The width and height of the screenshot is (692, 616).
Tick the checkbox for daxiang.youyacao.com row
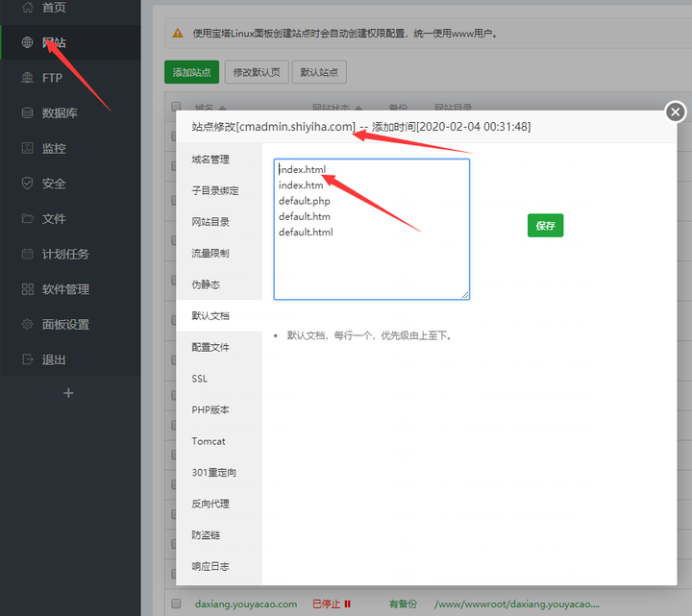click(x=176, y=604)
